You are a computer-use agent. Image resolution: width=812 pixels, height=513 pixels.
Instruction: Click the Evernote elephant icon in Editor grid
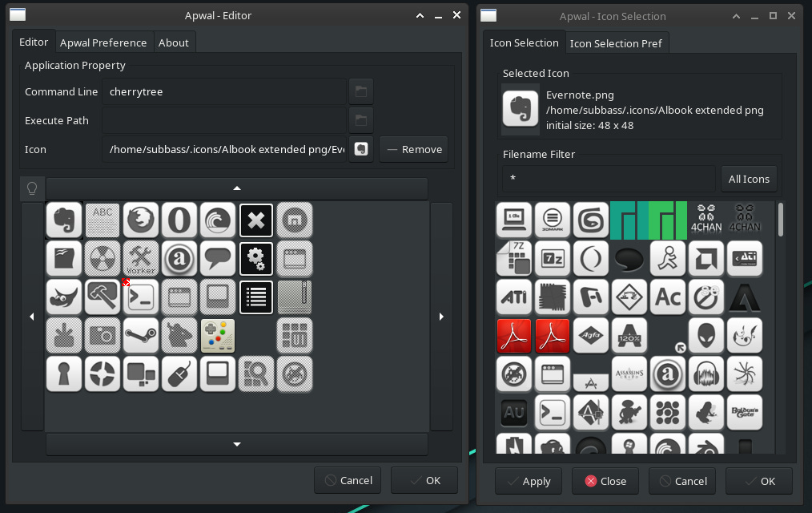[x=64, y=220]
